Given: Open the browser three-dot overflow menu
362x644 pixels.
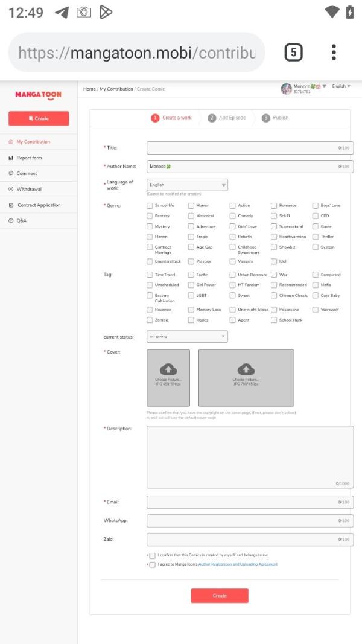Looking at the screenshot, I should (334, 53).
